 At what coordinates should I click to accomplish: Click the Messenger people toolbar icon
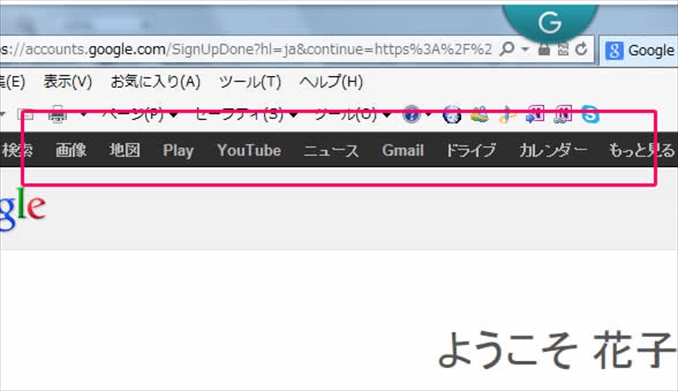[480, 115]
